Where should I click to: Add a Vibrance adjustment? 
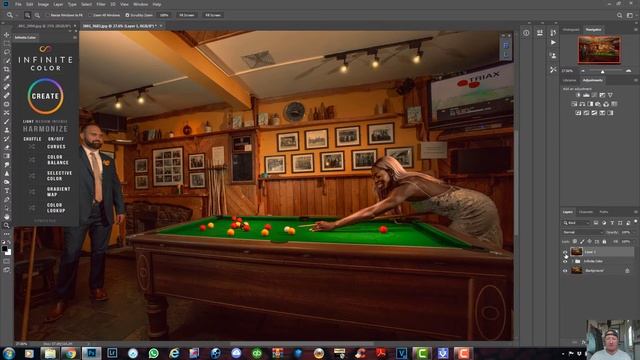pyautogui.click(x=610, y=95)
